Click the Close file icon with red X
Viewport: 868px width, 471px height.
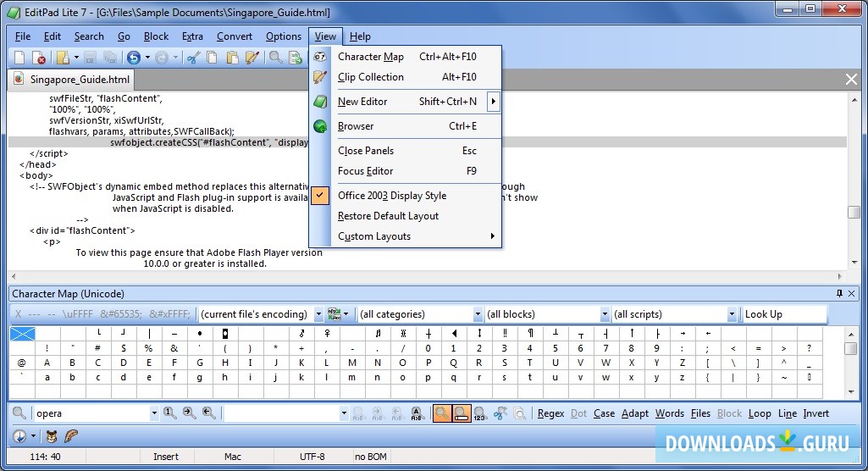39,58
